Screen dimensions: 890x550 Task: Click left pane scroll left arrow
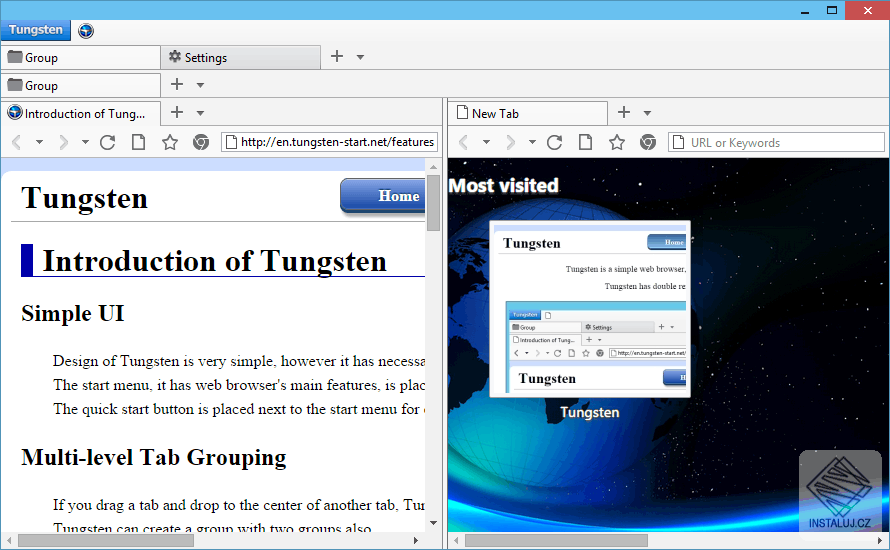click(8, 540)
